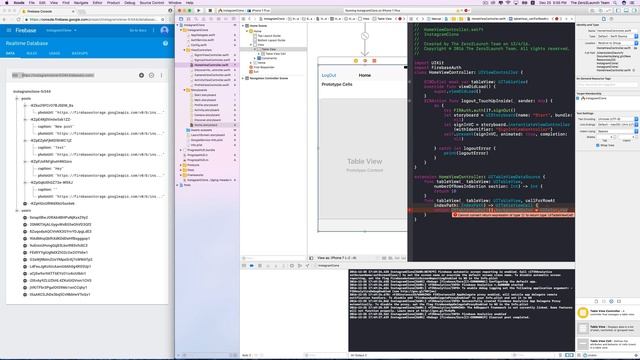Open database three-dot overflow menu
Image resolution: width=640 pixels, height=360 pixels.
click(x=162, y=75)
